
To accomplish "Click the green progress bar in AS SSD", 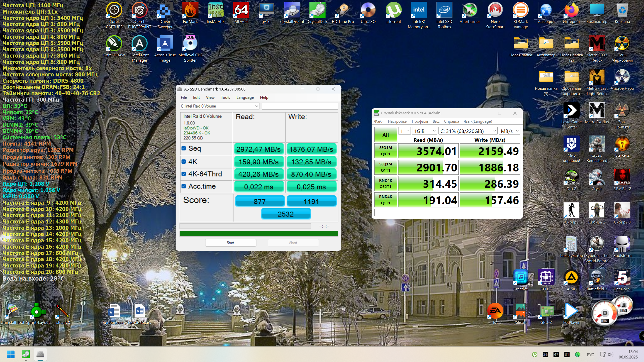I will coord(259,234).
